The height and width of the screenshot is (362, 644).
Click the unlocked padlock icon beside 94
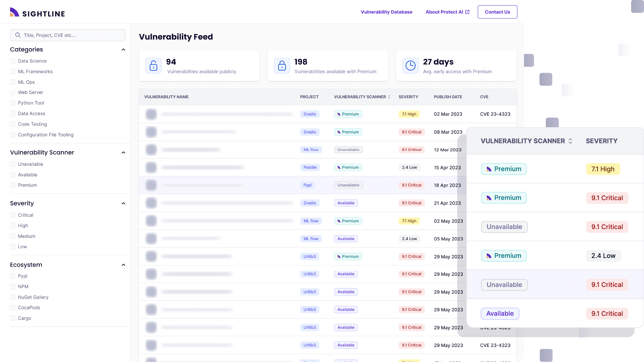point(153,66)
